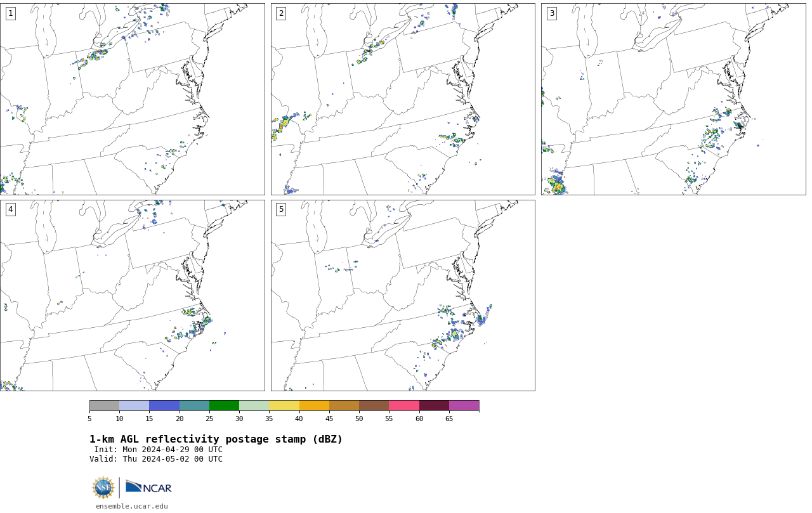Viewport: 812px width, 513px height.
Task: Click the orange 40-45 dBZ swatch
Action: pos(314,406)
